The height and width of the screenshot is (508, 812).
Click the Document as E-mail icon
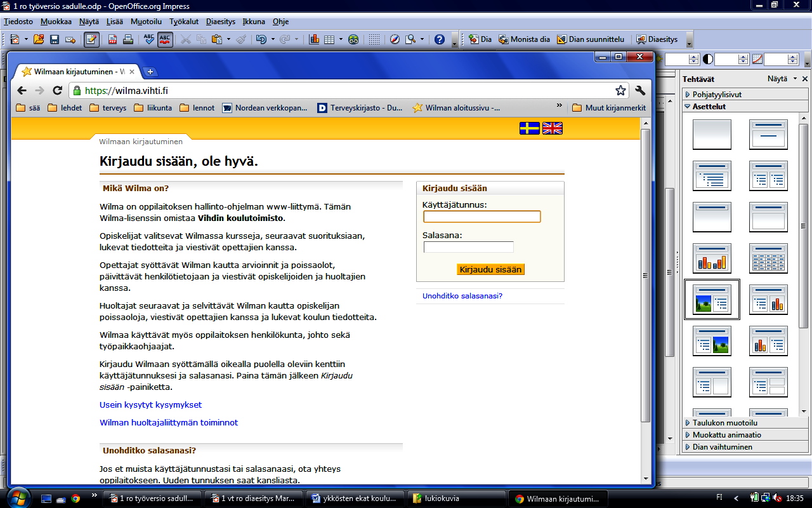click(70, 39)
